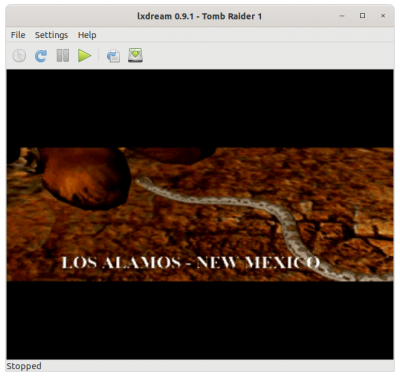Click the black letterbox area above the scene
400x377 pixels.
(200, 108)
